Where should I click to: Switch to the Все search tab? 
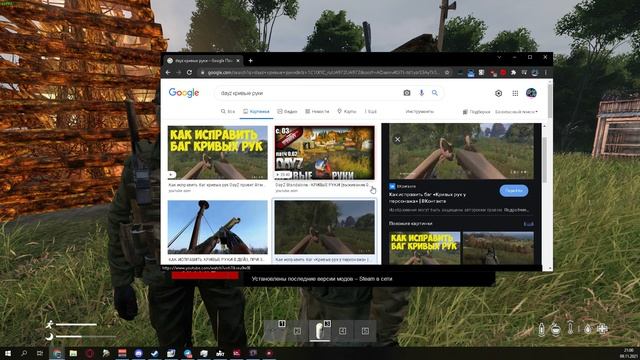point(228,111)
